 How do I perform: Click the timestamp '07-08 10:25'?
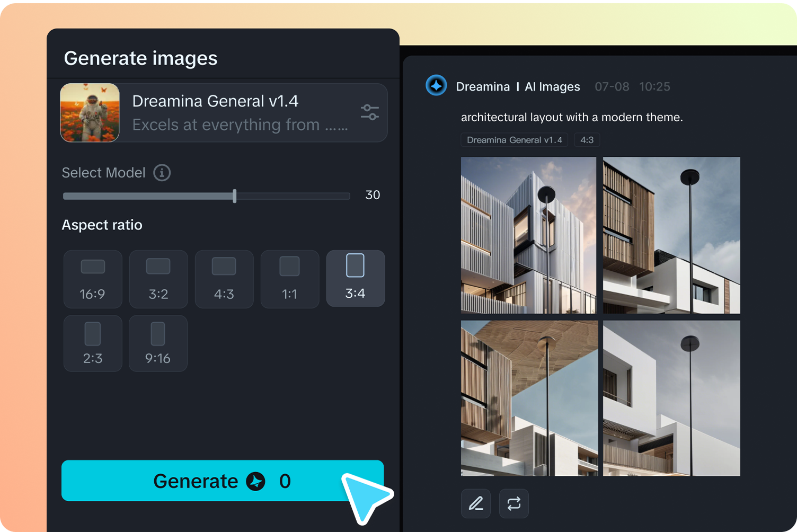(x=632, y=86)
